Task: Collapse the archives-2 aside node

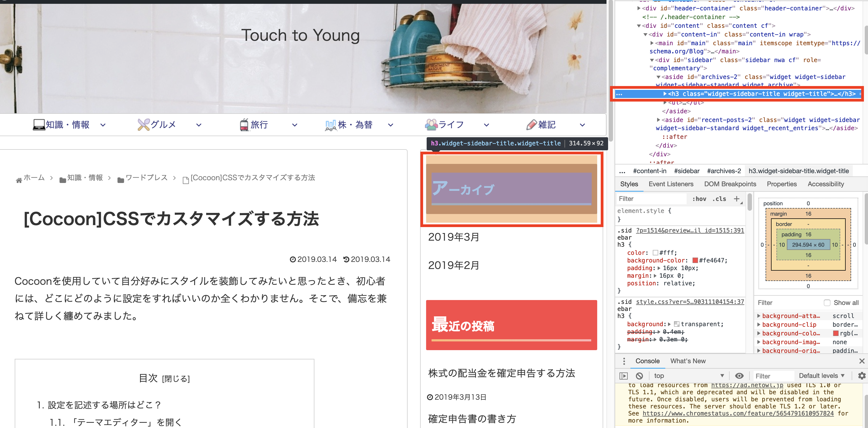Action: pos(658,77)
